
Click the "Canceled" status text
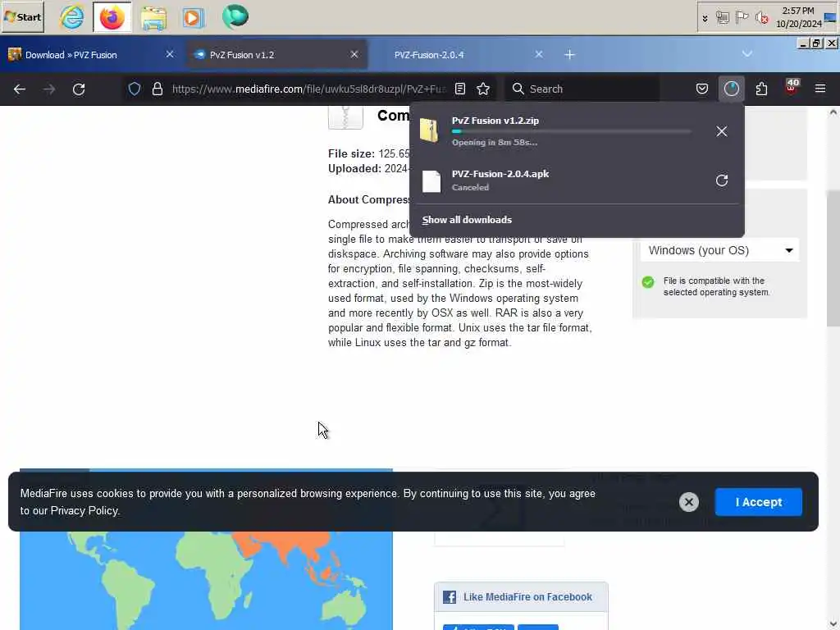tap(470, 188)
